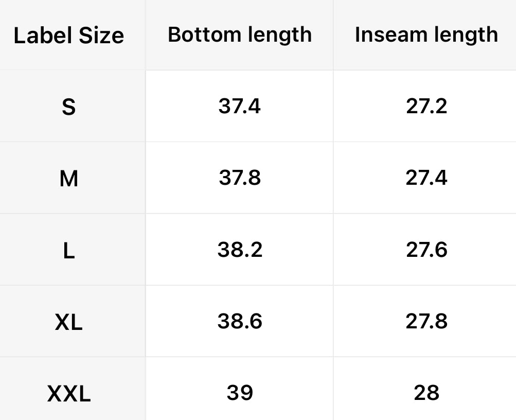Select the 28 inseam length value
The width and height of the screenshot is (516, 420).
click(x=426, y=392)
